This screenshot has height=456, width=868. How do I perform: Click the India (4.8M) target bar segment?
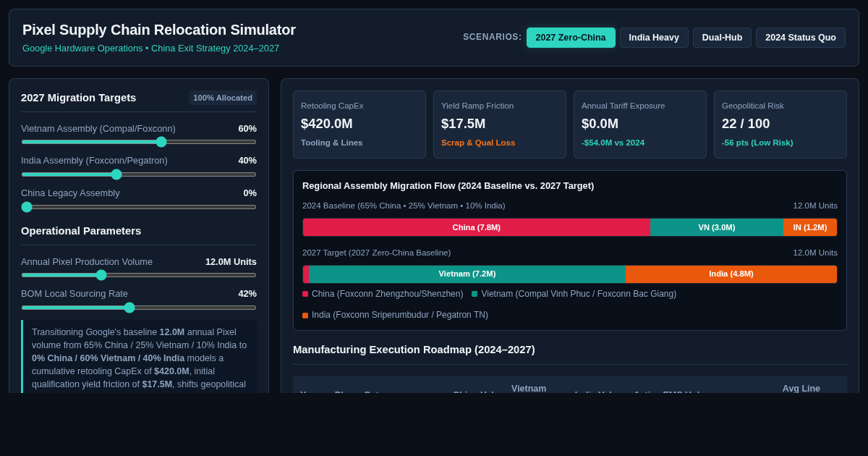coord(731,274)
